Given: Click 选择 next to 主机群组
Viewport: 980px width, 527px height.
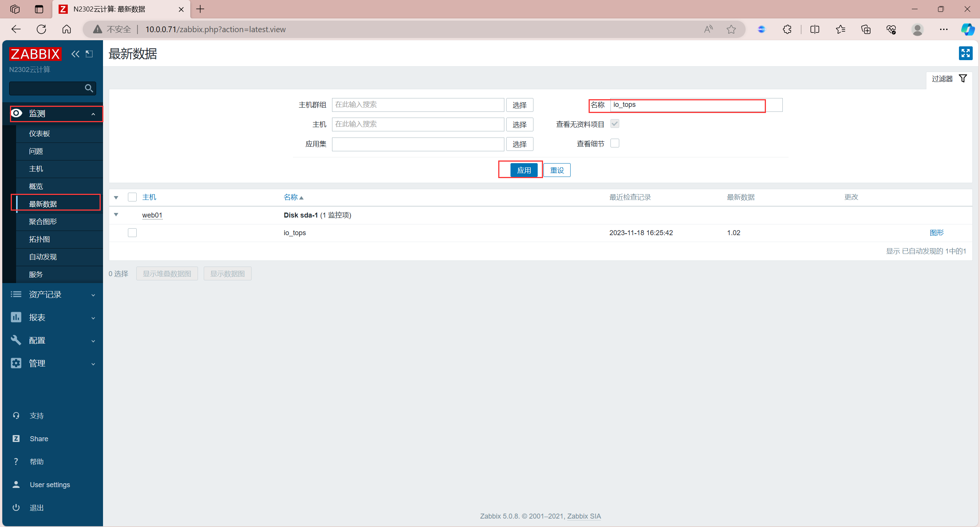Looking at the screenshot, I should (x=520, y=105).
